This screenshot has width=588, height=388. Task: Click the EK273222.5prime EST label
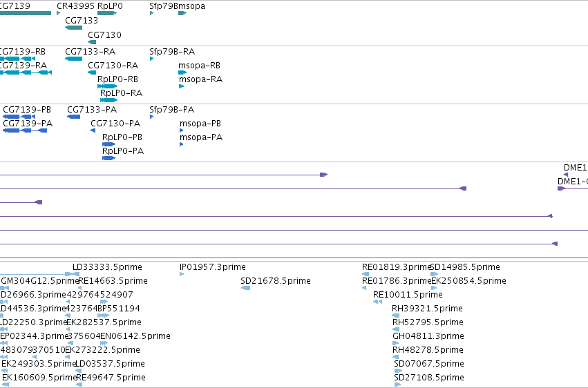[103, 350]
